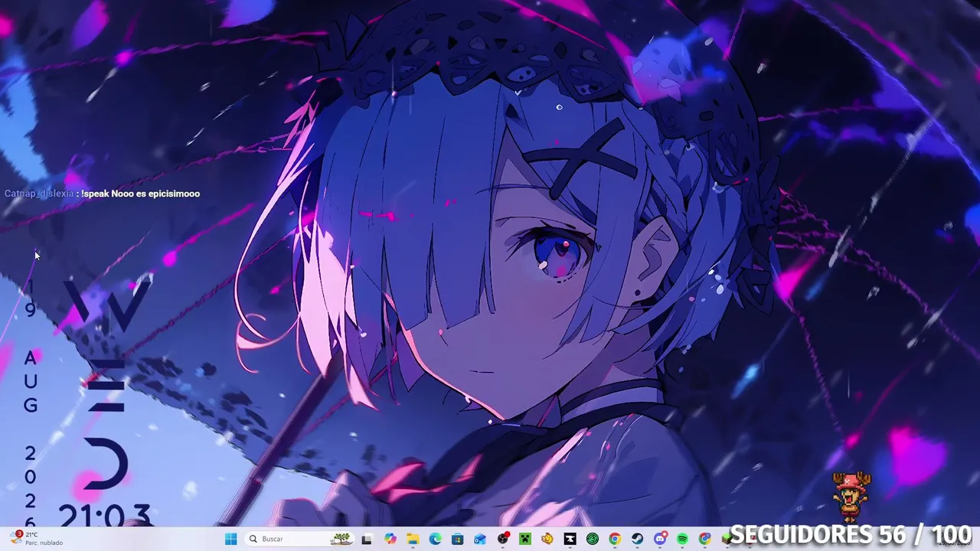
Task: Open Microsoft Edge from the taskbar
Action: (435, 539)
